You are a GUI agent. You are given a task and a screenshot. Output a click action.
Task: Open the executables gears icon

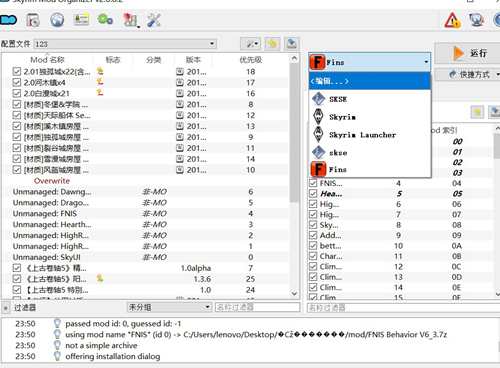point(105,20)
